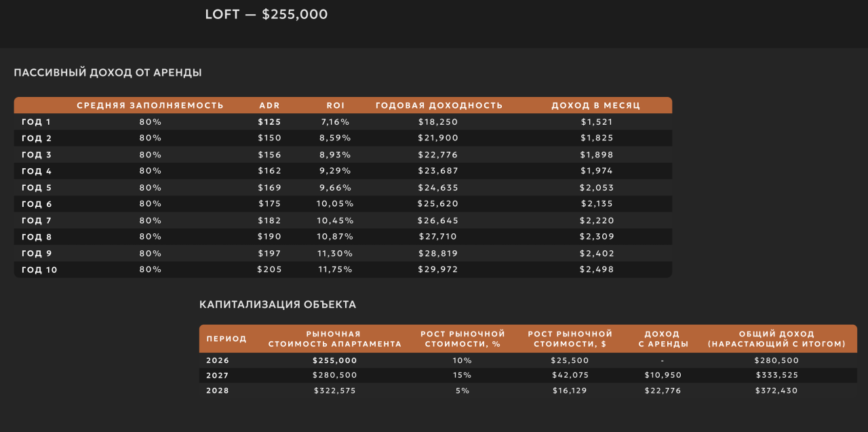868x432 pixels.
Task: Click the $18,250 annual income cell
Action: pos(438,122)
